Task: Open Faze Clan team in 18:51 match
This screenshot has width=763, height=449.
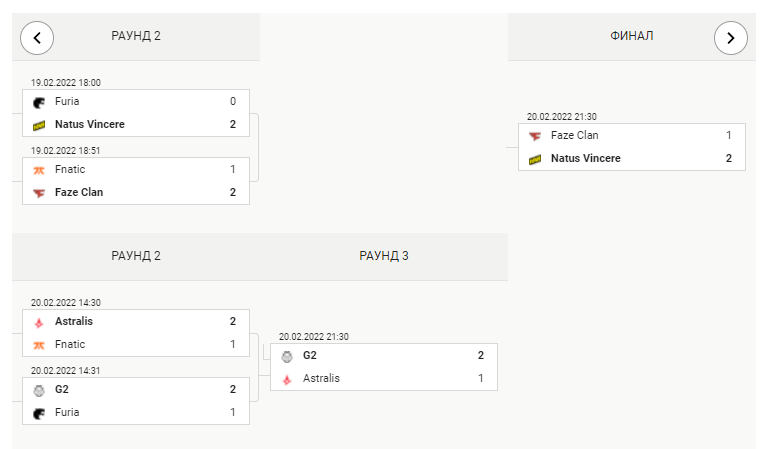Action: pyautogui.click(x=79, y=192)
